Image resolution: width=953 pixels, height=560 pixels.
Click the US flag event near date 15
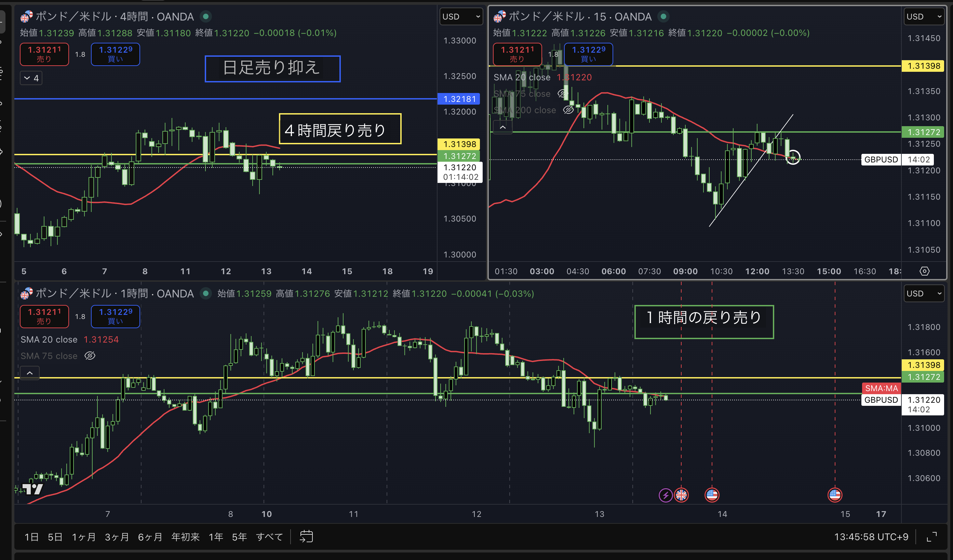point(835,495)
